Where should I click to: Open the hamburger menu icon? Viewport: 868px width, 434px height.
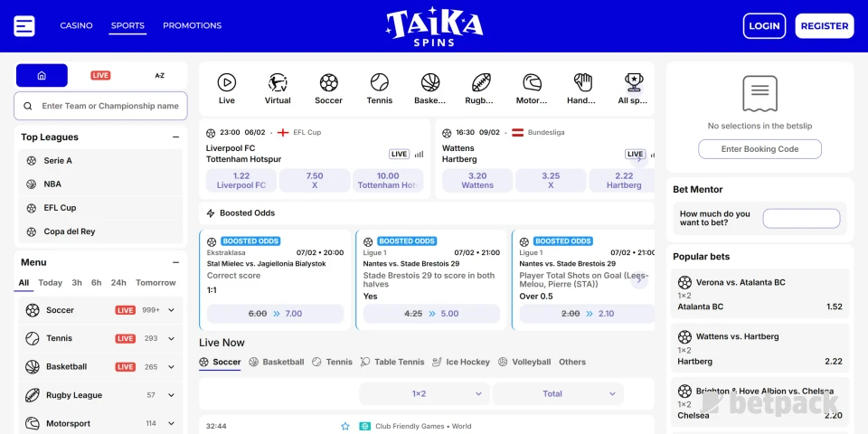coord(24,26)
